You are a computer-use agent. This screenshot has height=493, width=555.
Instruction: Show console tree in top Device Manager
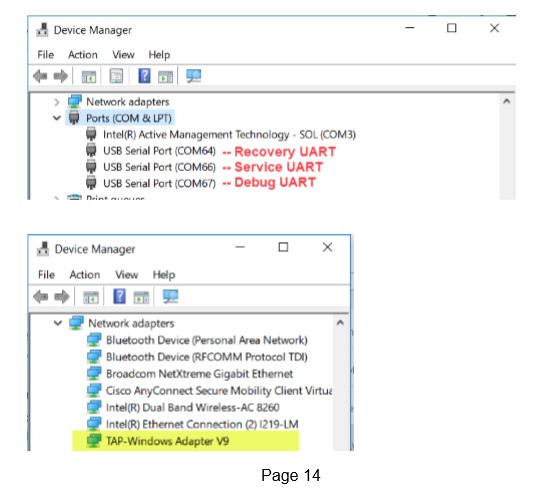coord(88,76)
